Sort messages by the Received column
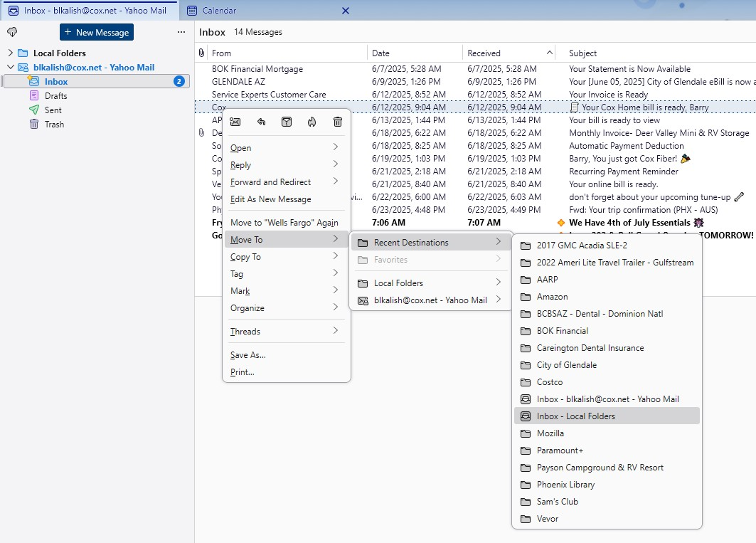756x543 pixels. point(509,53)
